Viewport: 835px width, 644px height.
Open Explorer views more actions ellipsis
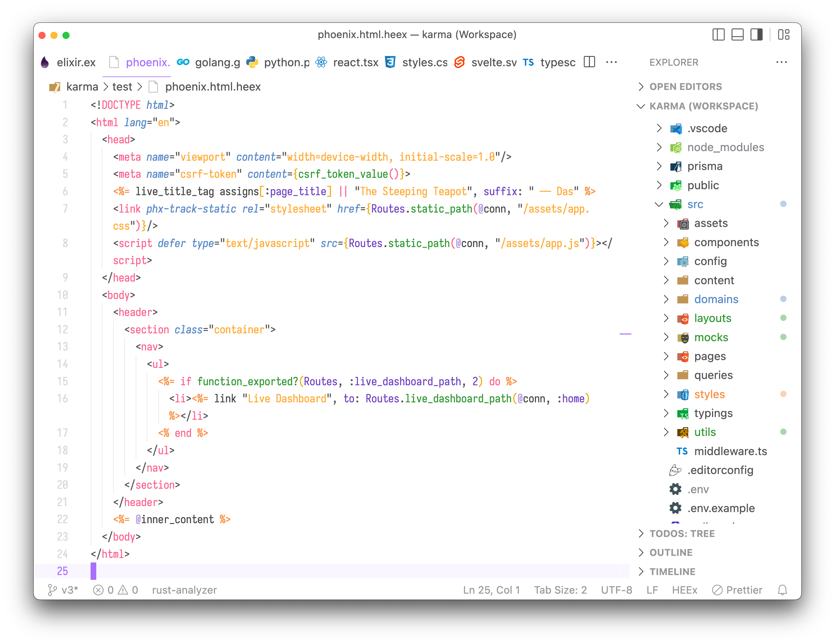(782, 62)
